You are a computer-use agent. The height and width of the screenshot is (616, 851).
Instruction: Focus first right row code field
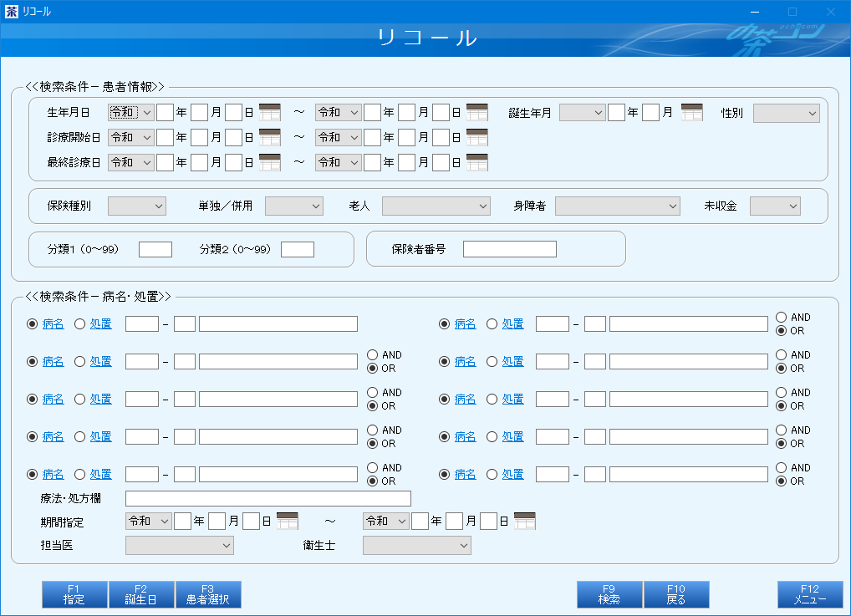coord(553,324)
